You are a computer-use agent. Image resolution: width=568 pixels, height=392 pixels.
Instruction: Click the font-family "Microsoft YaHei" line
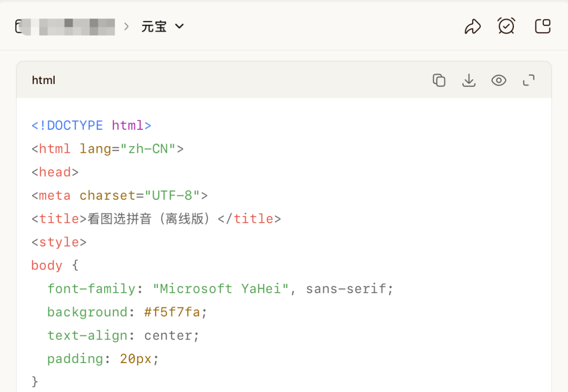coord(220,289)
